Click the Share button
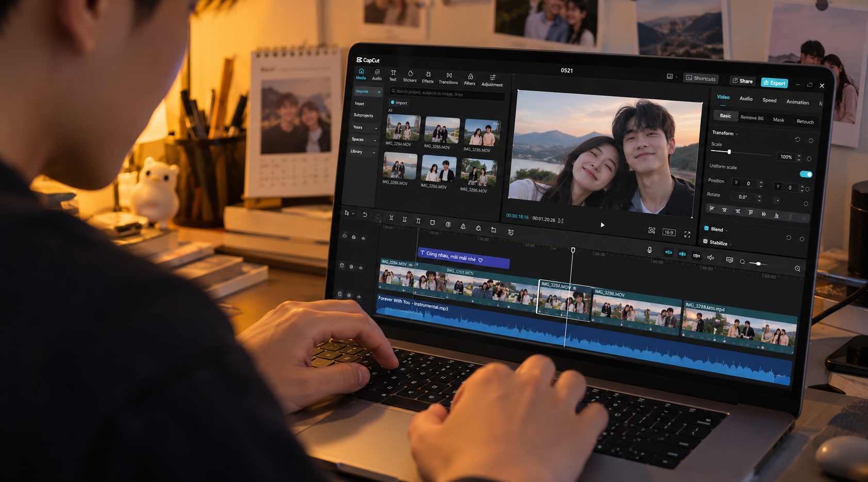 [742, 81]
